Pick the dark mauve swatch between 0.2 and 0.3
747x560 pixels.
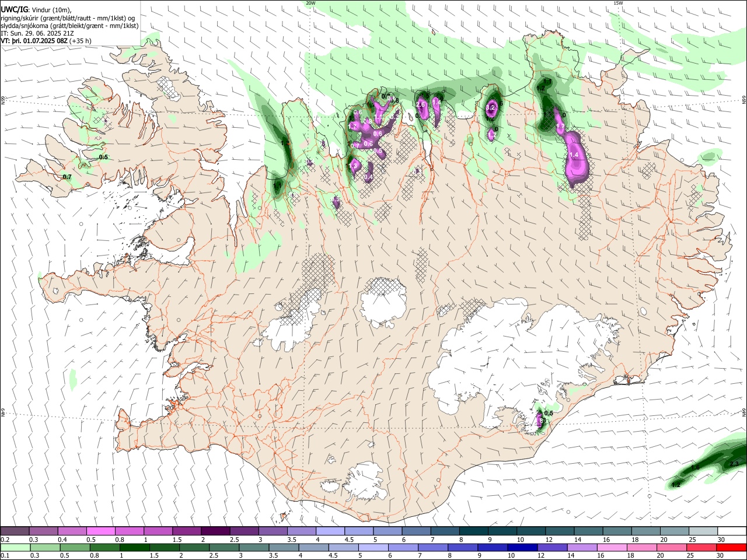[x=14, y=531]
